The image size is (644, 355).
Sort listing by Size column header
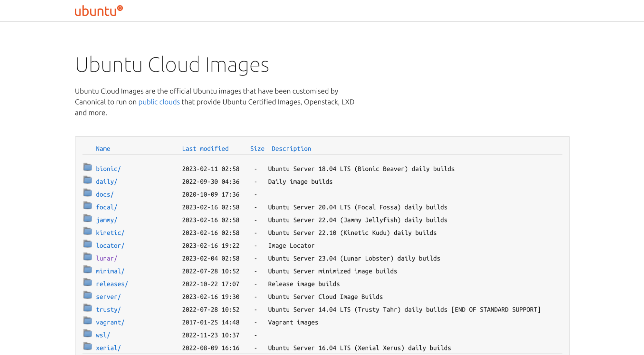tap(257, 149)
